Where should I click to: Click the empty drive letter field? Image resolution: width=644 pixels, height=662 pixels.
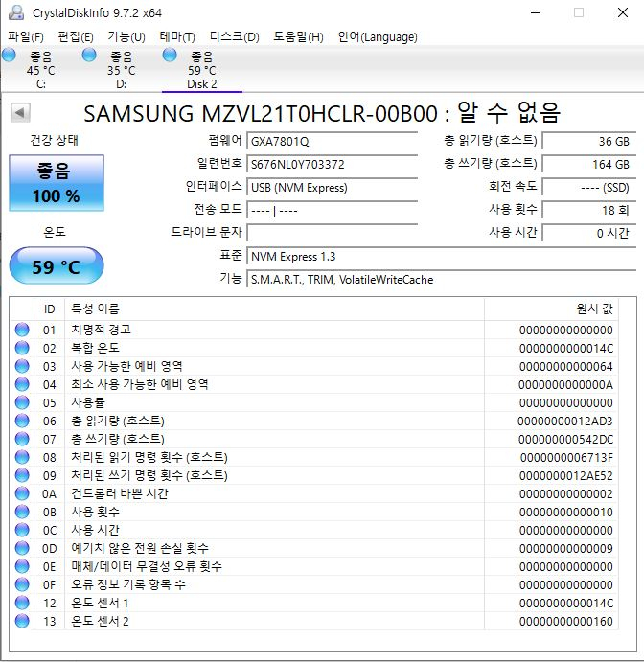point(332,233)
